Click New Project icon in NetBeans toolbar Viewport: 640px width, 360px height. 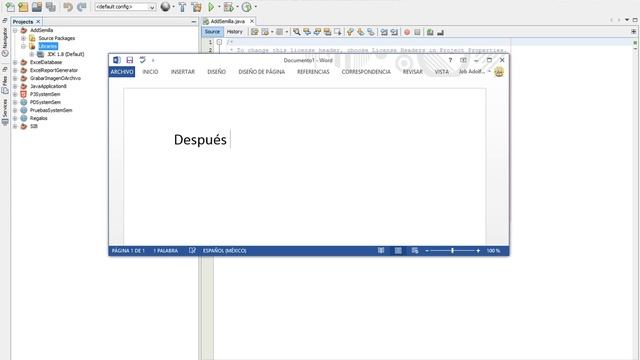[23, 7]
